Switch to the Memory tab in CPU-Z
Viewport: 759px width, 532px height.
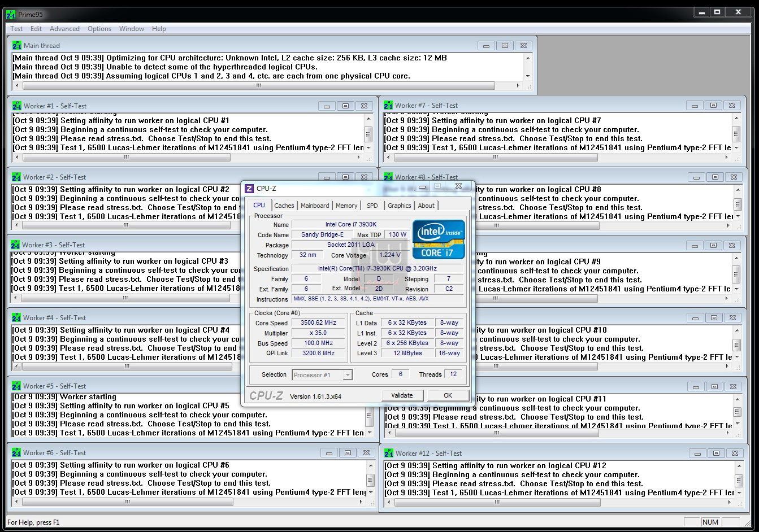pos(346,206)
